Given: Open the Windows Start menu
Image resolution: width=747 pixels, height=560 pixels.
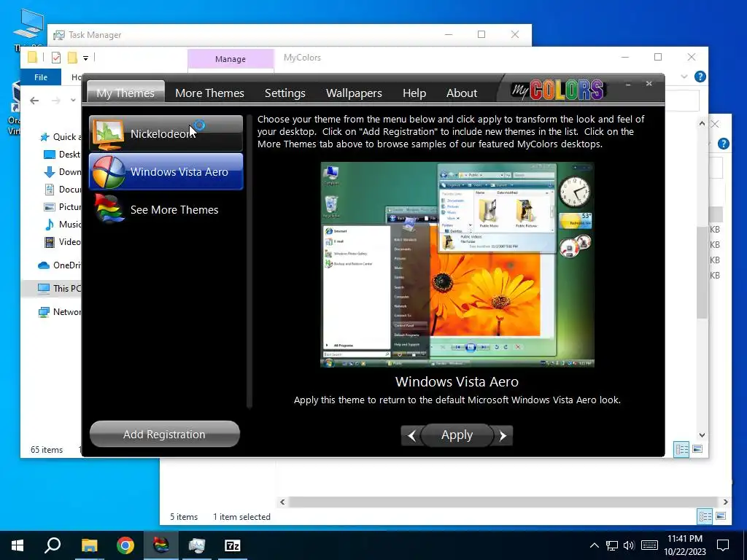Looking at the screenshot, I should point(18,545).
